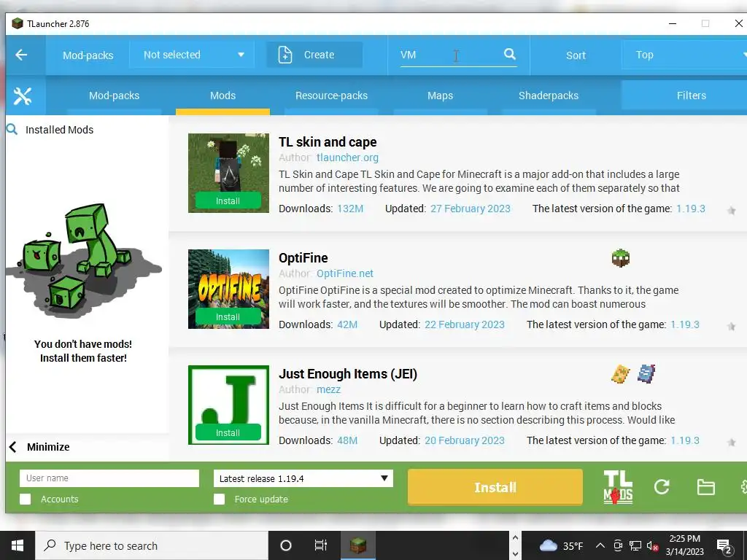
Task: Open the OptiFine title
Action: 303,258
